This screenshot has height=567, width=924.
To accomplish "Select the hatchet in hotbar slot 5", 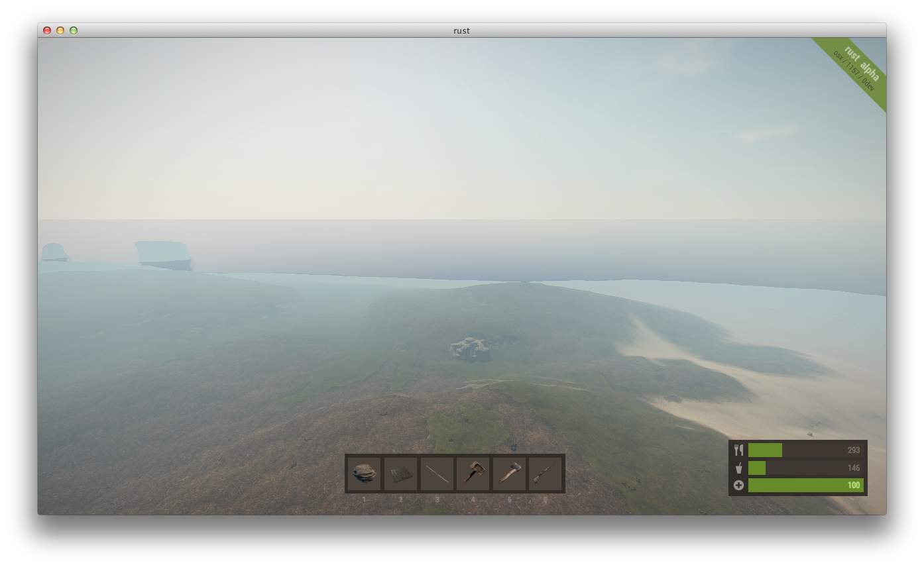I will [x=509, y=474].
